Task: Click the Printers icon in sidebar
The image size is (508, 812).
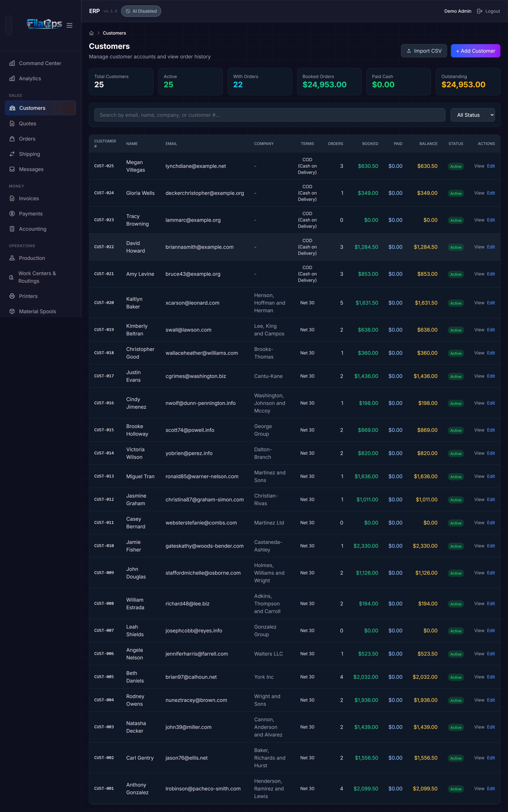Action: tap(12, 296)
